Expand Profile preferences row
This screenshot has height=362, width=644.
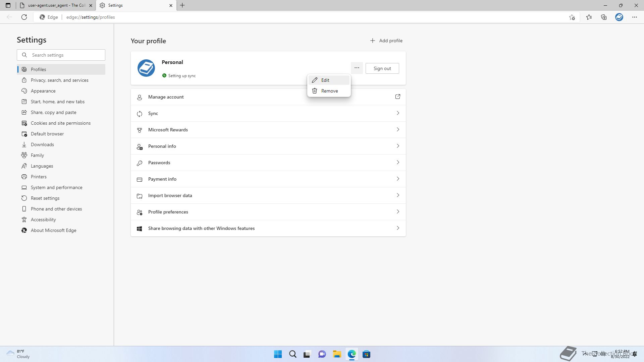[268, 212]
